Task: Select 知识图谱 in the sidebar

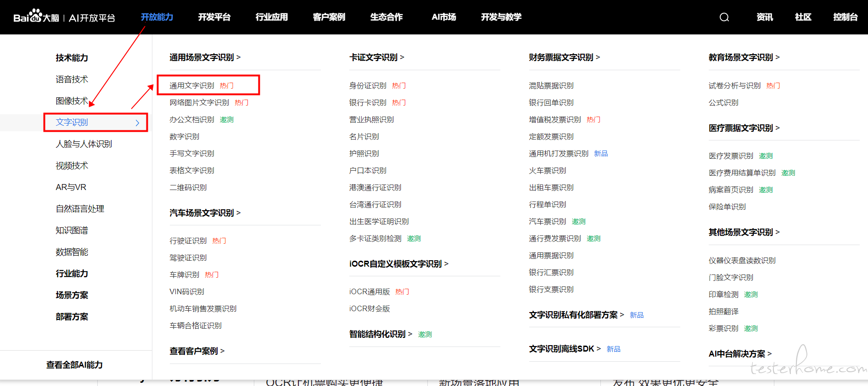Action: click(72, 230)
